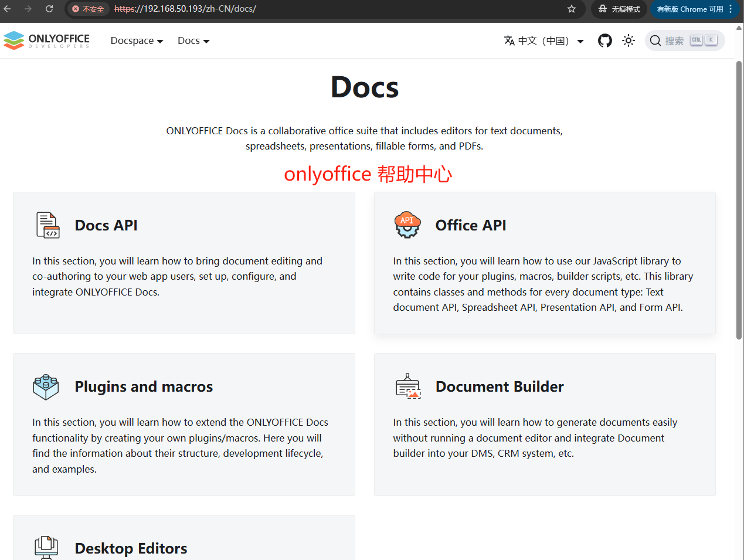Screen dimensions: 744x560
Task: Open the Desktop Editors heading
Action: click(x=131, y=548)
